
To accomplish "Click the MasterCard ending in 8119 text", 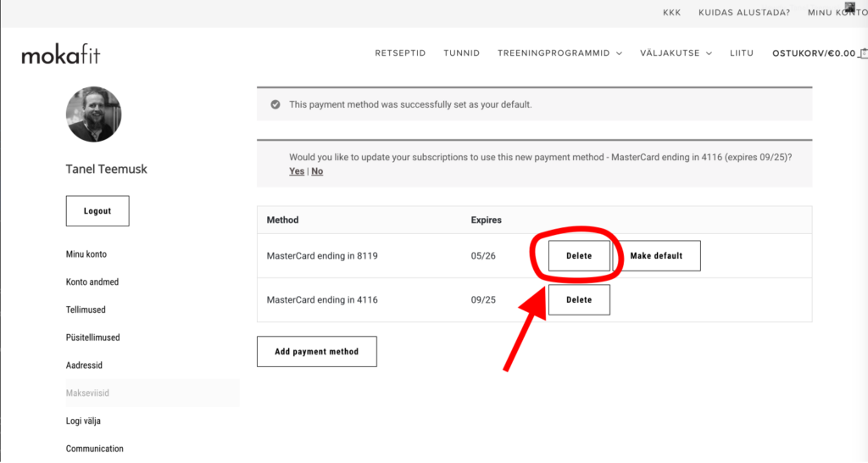I will pos(322,256).
